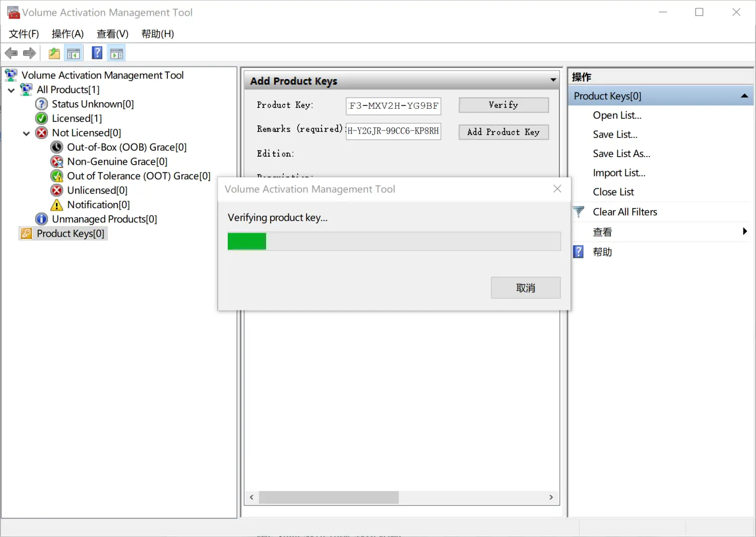Click into the Product Key input field

[x=393, y=106]
